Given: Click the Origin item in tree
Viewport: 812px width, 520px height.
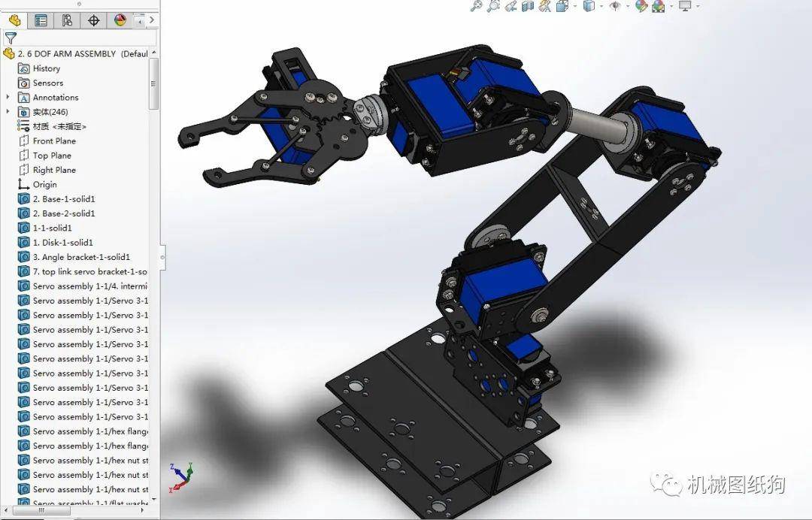Looking at the screenshot, I should pos(44,184).
